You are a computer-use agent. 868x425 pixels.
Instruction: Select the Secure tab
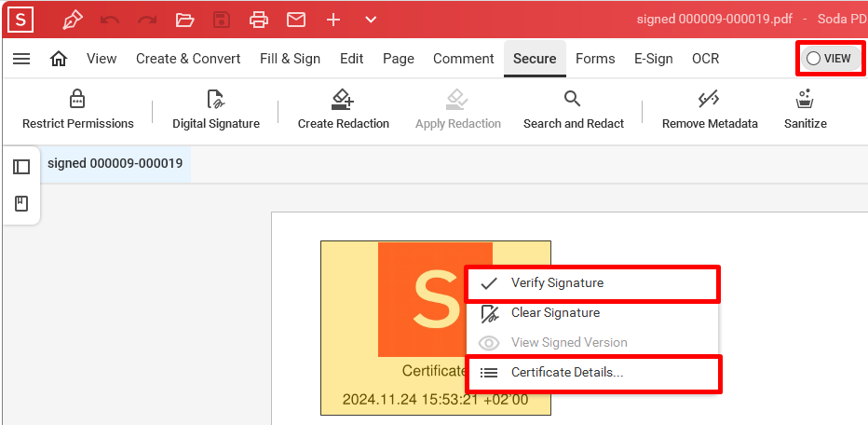tap(535, 59)
